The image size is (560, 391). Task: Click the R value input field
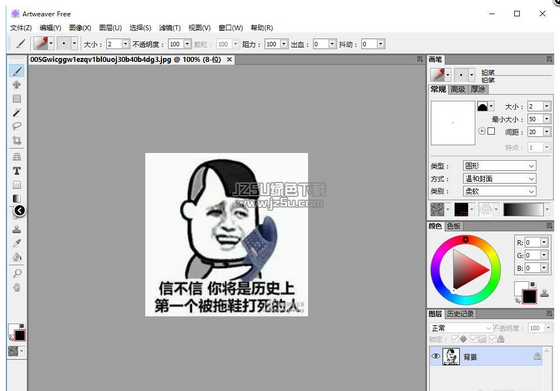coord(532,242)
